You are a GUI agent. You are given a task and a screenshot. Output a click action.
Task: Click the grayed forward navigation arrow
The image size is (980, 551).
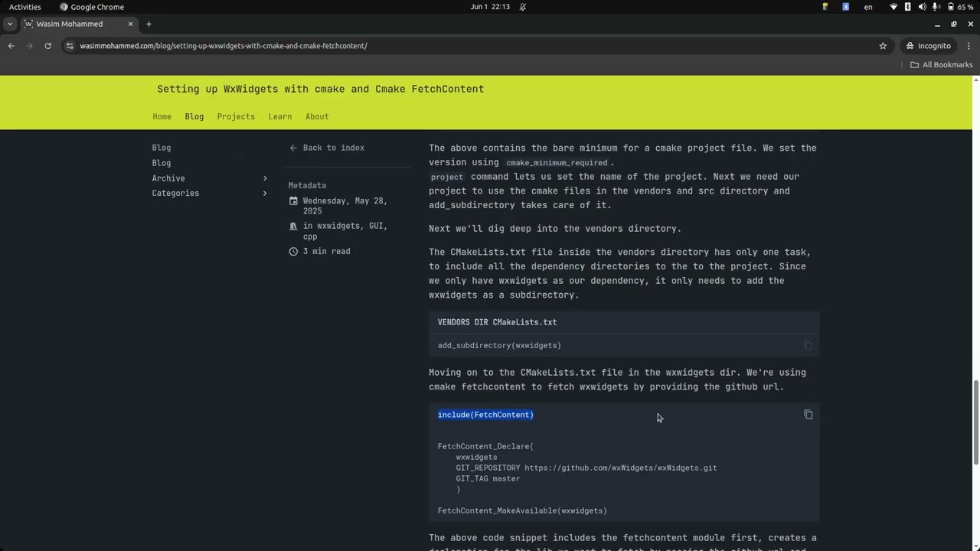[x=30, y=46]
